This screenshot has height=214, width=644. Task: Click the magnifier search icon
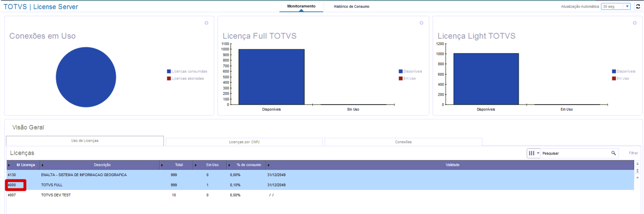coord(614,153)
